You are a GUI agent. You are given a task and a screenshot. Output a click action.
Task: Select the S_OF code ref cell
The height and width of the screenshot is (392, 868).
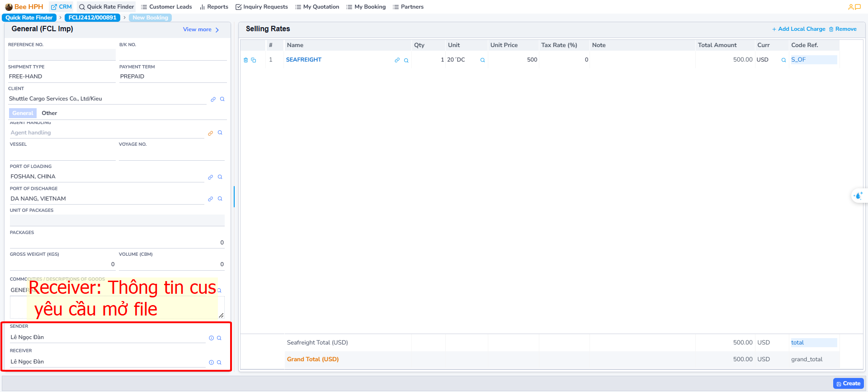pos(814,60)
